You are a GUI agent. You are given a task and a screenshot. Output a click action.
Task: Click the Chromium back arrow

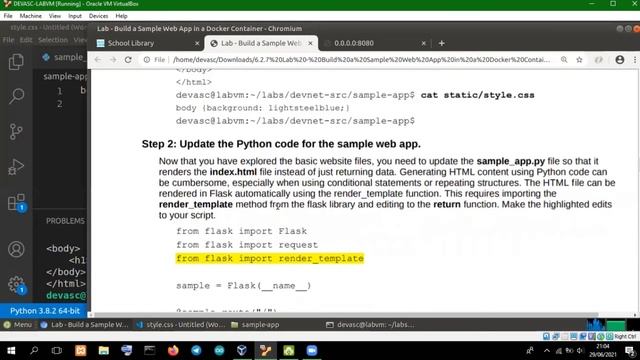pos(98,60)
